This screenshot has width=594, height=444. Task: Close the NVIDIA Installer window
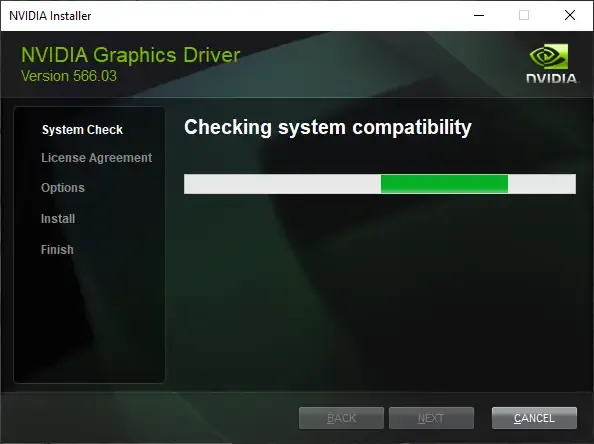pos(570,16)
